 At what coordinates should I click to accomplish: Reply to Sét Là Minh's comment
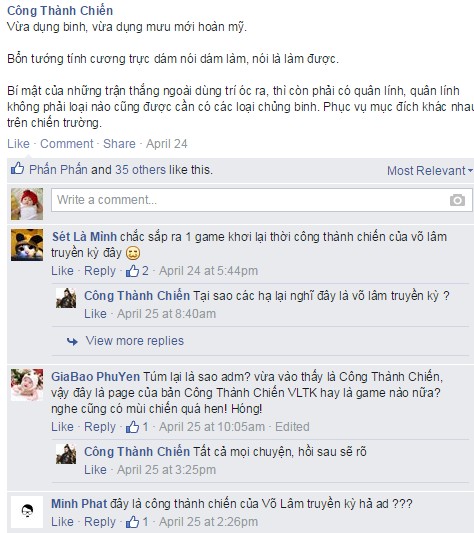[x=100, y=271]
